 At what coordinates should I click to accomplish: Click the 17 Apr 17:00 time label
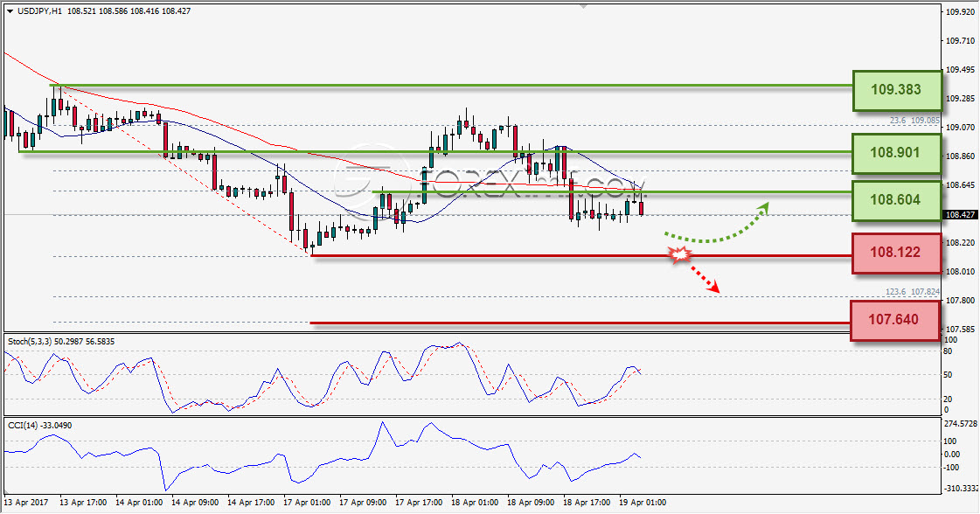(419, 503)
